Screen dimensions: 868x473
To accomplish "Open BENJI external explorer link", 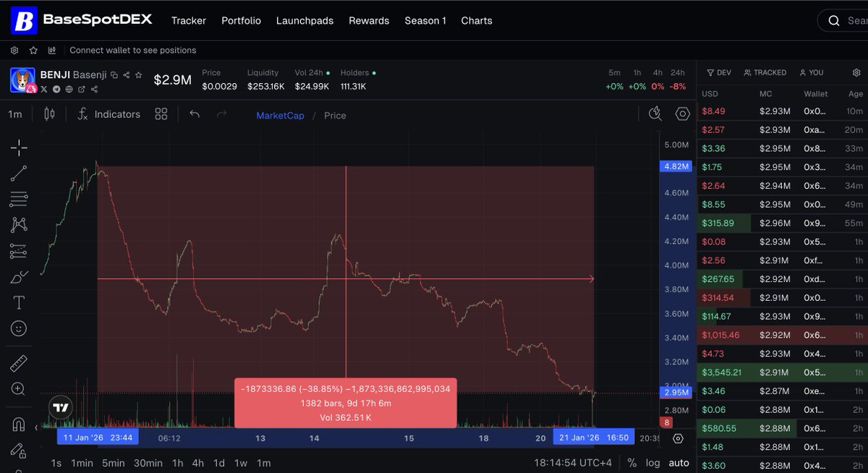I will [81, 89].
